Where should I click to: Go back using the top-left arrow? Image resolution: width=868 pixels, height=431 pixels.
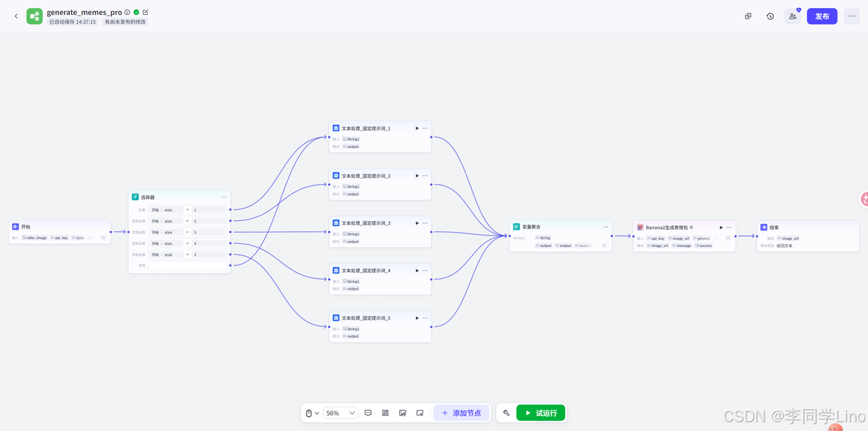[x=16, y=16]
